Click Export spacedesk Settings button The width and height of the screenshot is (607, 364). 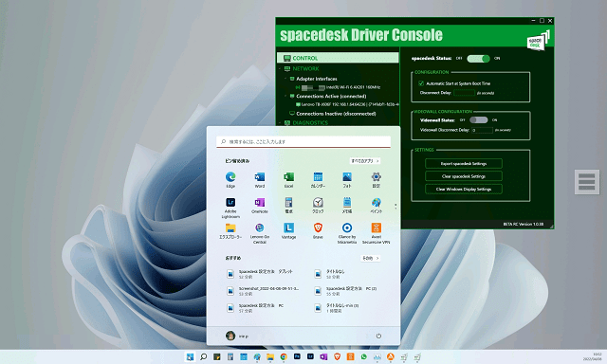pos(464,164)
